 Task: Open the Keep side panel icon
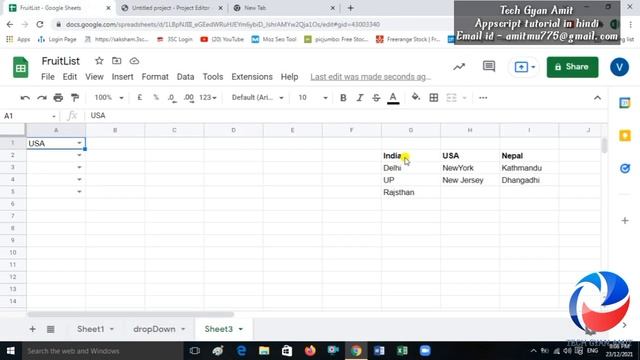click(x=624, y=136)
